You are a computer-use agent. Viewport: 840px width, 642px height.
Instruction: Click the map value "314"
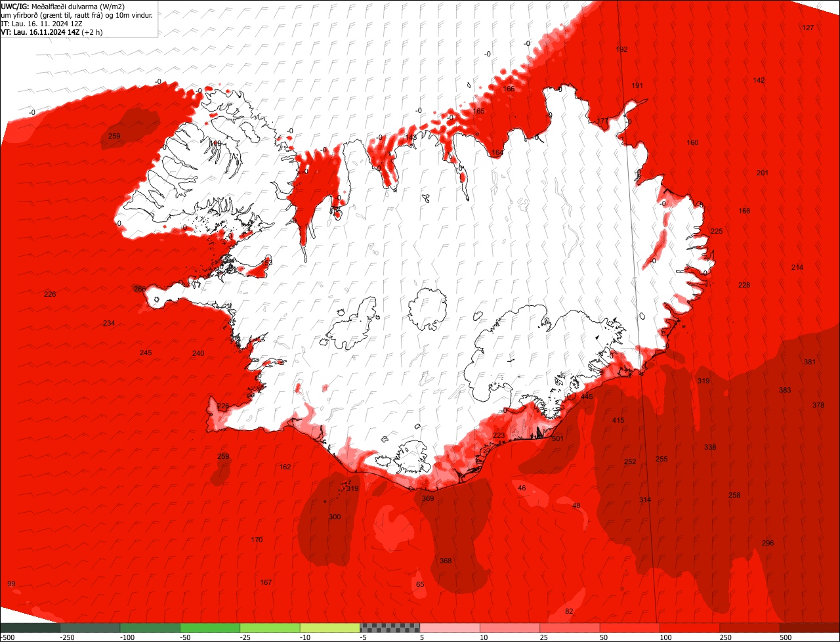(x=645, y=500)
